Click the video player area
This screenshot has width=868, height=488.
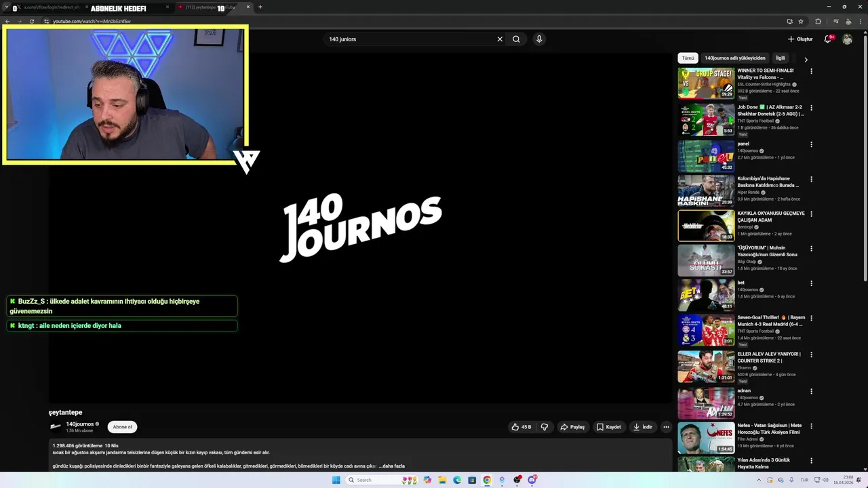coord(360,227)
